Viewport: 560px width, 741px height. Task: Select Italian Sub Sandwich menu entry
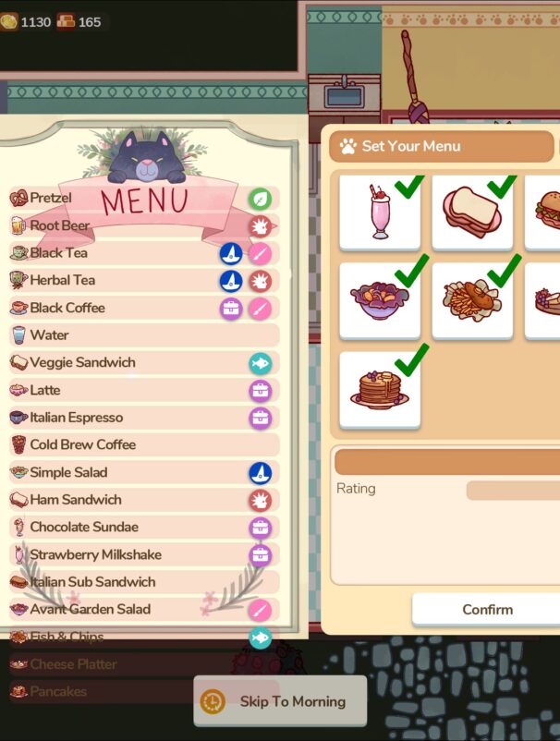pos(143,582)
